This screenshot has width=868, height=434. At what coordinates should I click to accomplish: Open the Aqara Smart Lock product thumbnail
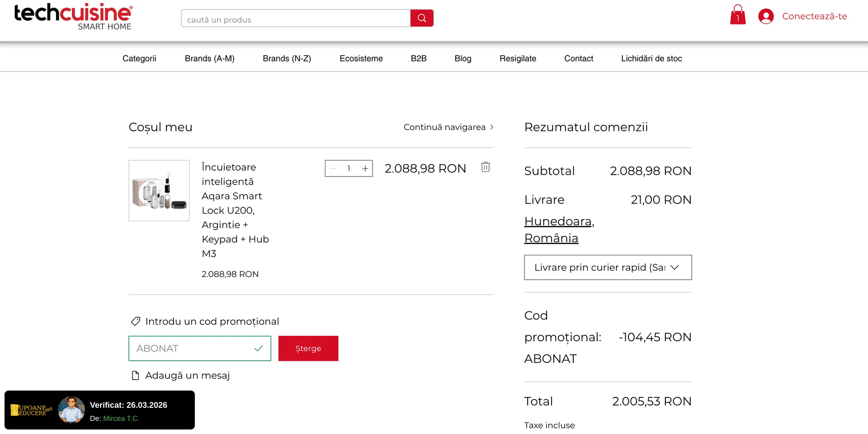tap(159, 191)
